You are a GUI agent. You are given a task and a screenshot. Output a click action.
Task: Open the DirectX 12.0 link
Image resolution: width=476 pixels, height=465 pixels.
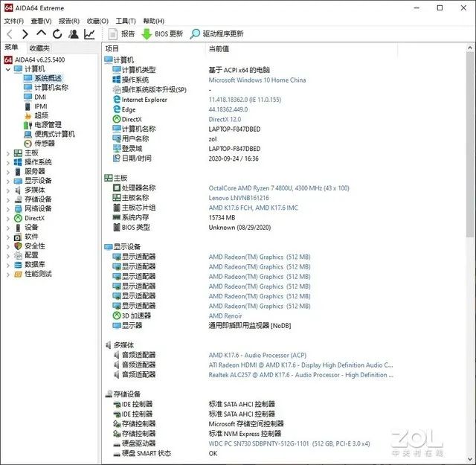click(x=225, y=119)
